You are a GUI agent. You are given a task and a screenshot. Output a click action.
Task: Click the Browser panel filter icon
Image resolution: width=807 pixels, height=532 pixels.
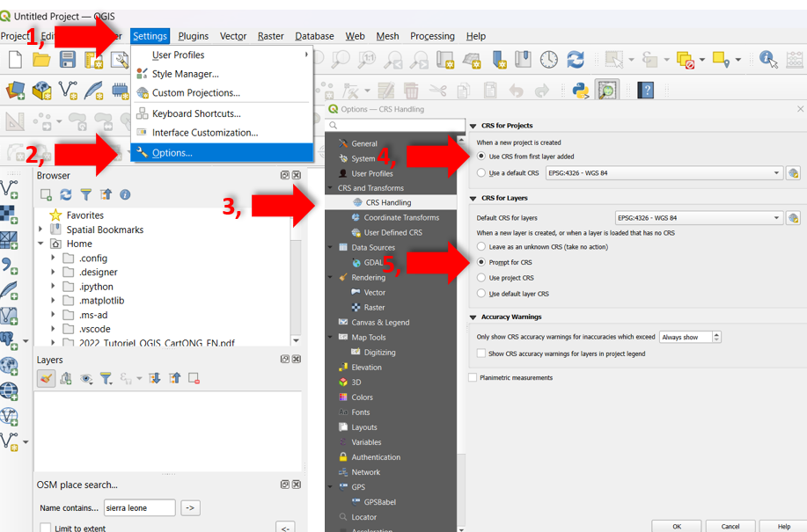tap(85, 194)
